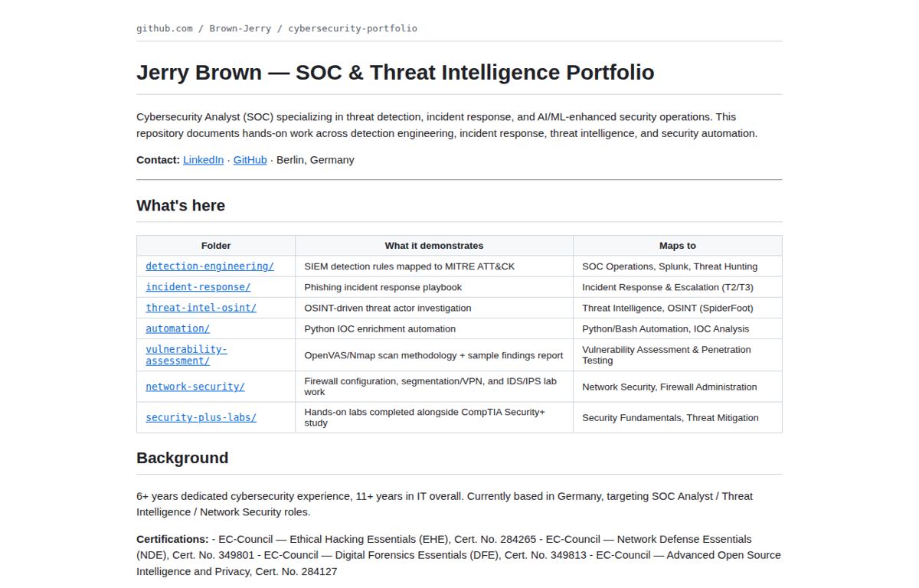Click "OSINT-driven threat actor investigation" cell
The width and height of the screenshot is (919, 588).
[x=434, y=308]
